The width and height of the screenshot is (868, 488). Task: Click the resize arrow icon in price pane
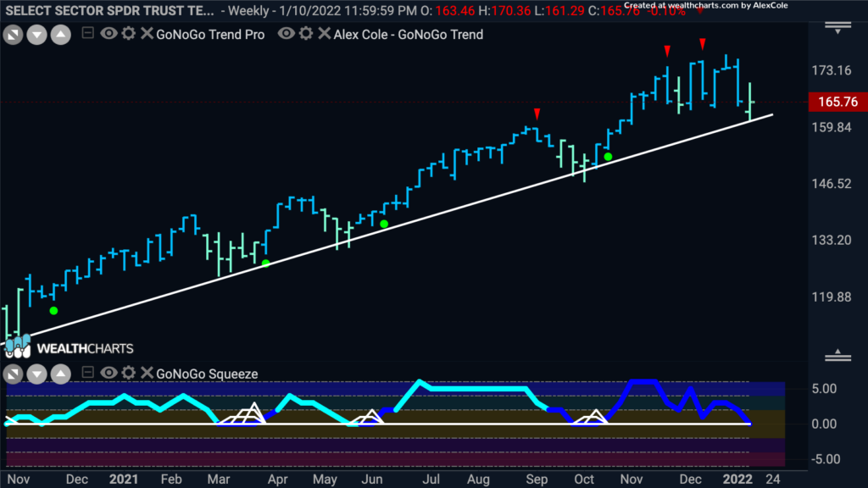(x=14, y=36)
